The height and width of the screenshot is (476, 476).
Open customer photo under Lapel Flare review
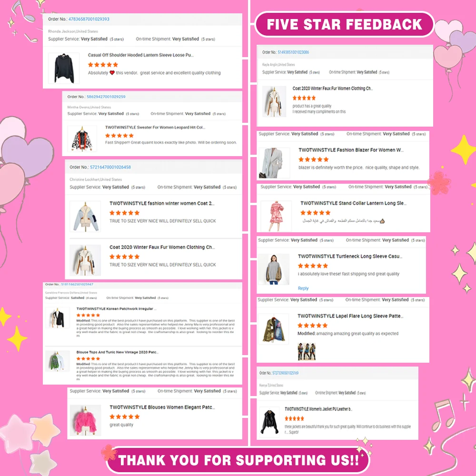tap(307, 352)
